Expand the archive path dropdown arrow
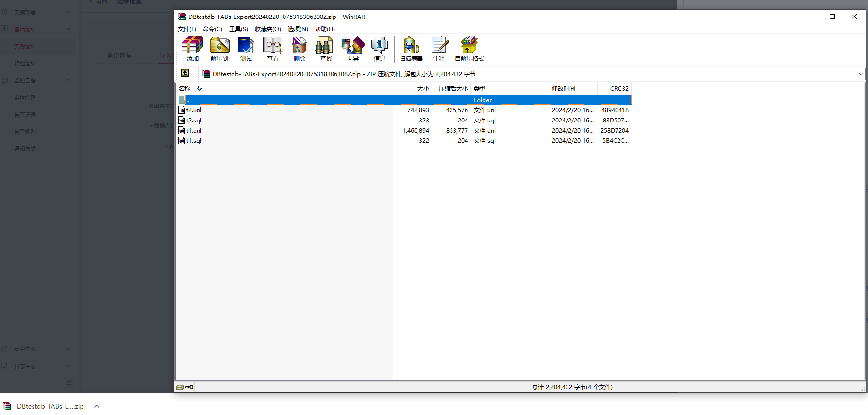Screen dimensions: 868x415 click(x=861, y=74)
